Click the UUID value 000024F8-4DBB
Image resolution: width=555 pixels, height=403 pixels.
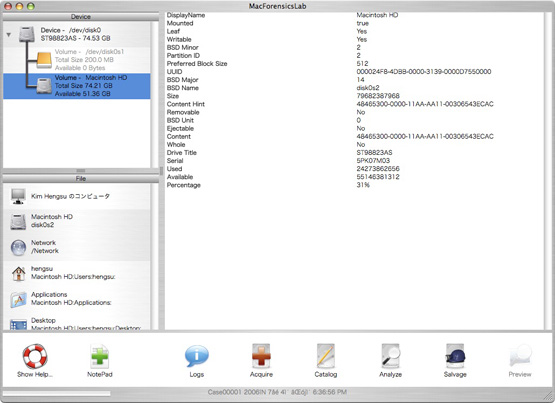(424, 71)
